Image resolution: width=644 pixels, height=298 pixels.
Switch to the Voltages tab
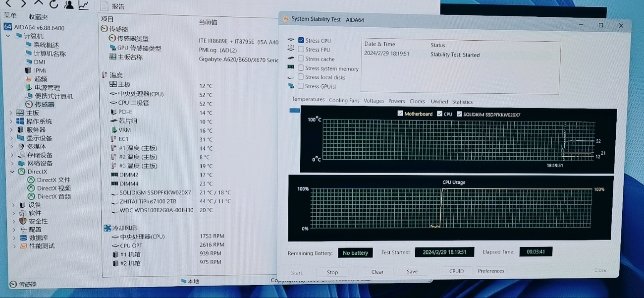[x=374, y=101]
